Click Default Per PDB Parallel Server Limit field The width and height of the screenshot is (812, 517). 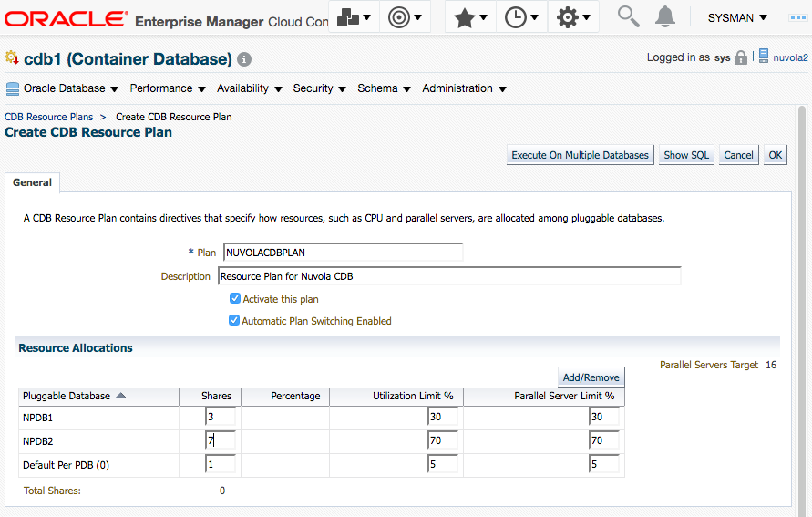pos(604,464)
